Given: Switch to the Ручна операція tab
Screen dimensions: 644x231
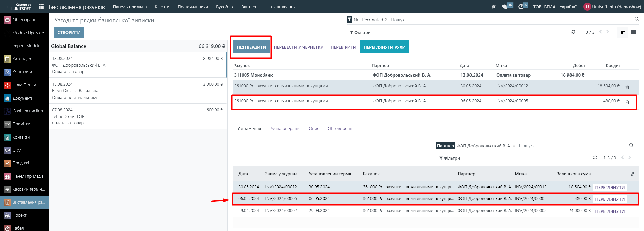Looking at the screenshot, I should click(285, 129).
